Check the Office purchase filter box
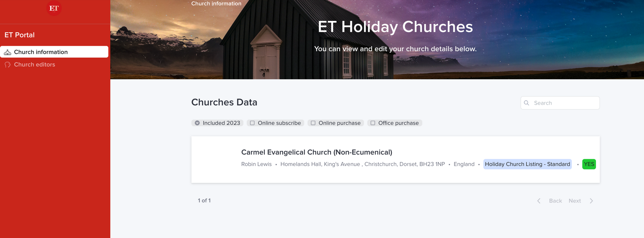Screen dimensions: 644x238 pos(373,123)
